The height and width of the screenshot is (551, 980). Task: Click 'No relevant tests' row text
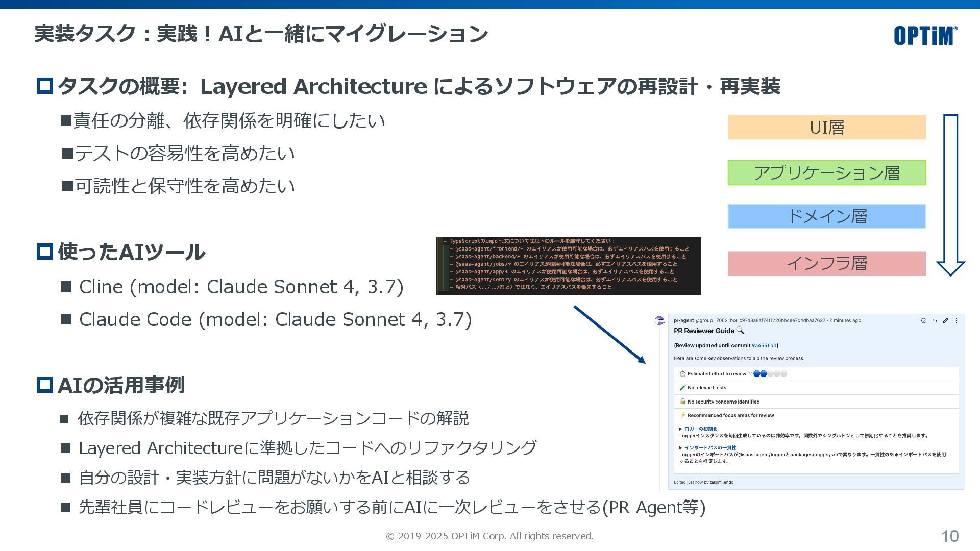pyautogui.click(x=707, y=388)
